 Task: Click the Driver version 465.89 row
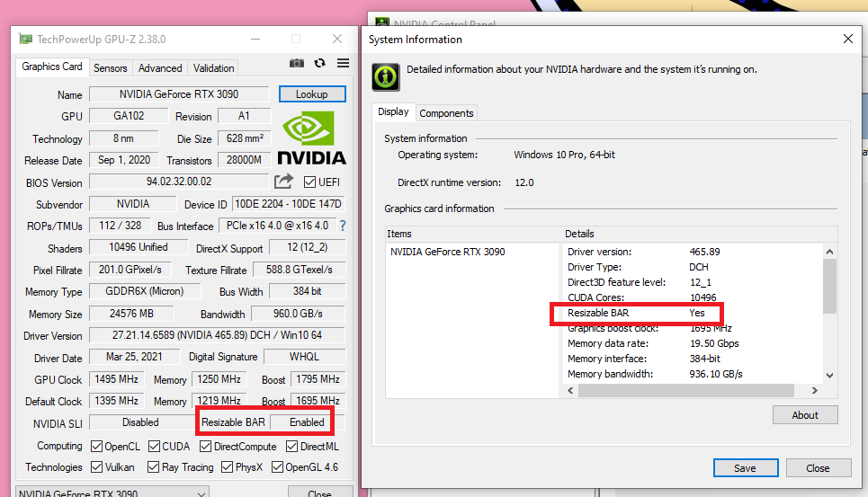644,252
